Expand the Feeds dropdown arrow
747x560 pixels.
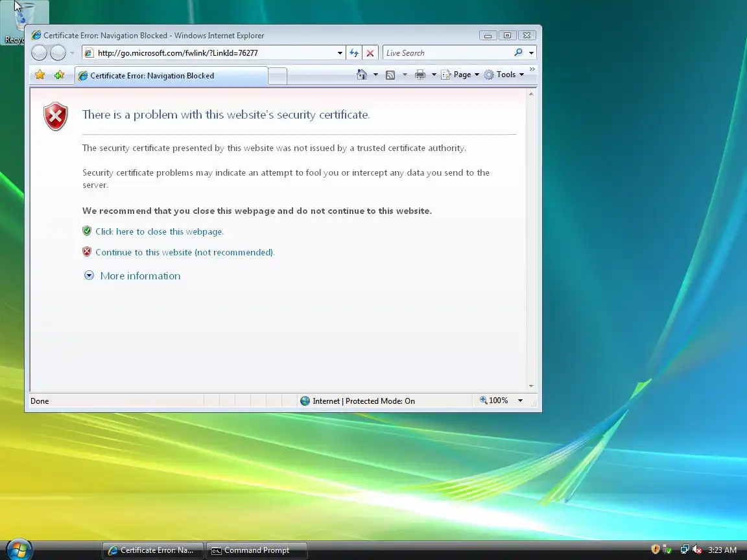pyautogui.click(x=405, y=75)
